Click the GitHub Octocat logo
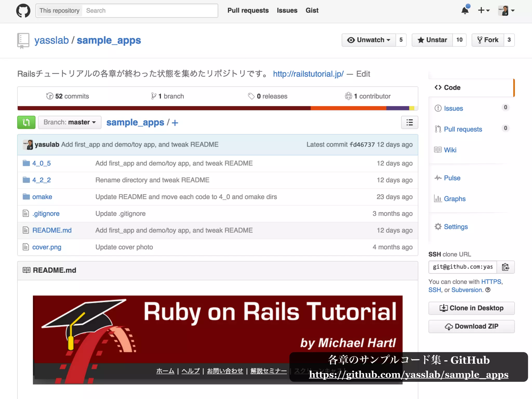This screenshot has height=399, width=532. (x=23, y=11)
